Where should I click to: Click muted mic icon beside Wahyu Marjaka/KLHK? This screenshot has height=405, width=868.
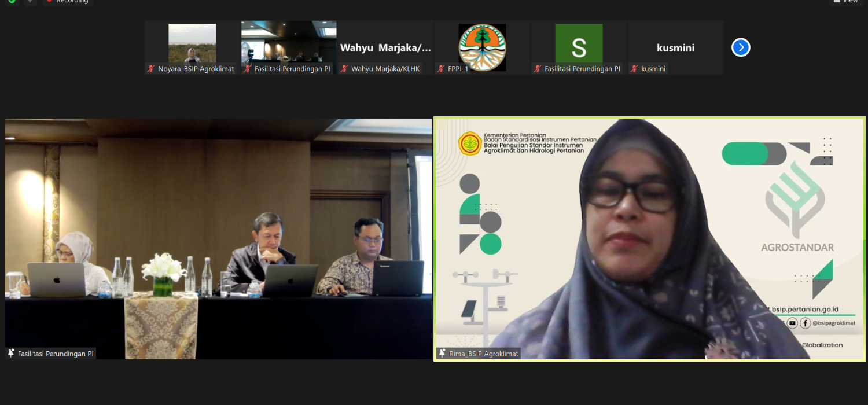coord(344,69)
